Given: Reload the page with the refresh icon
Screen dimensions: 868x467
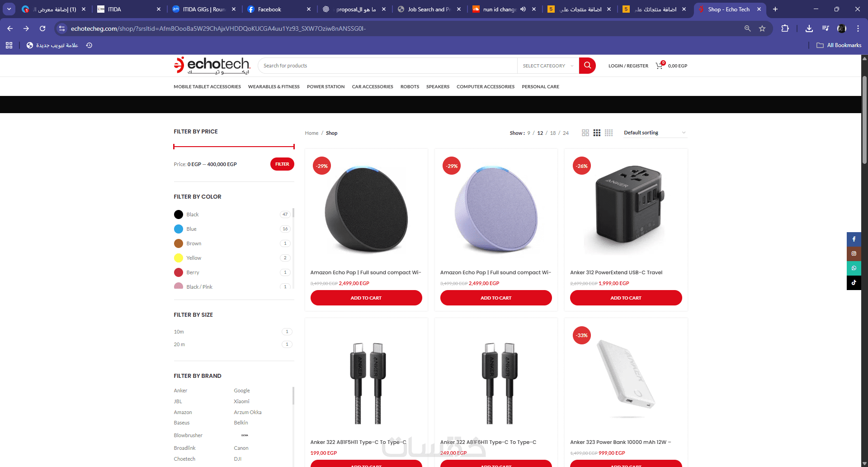Looking at the screenshot, I should click(42, 29).
